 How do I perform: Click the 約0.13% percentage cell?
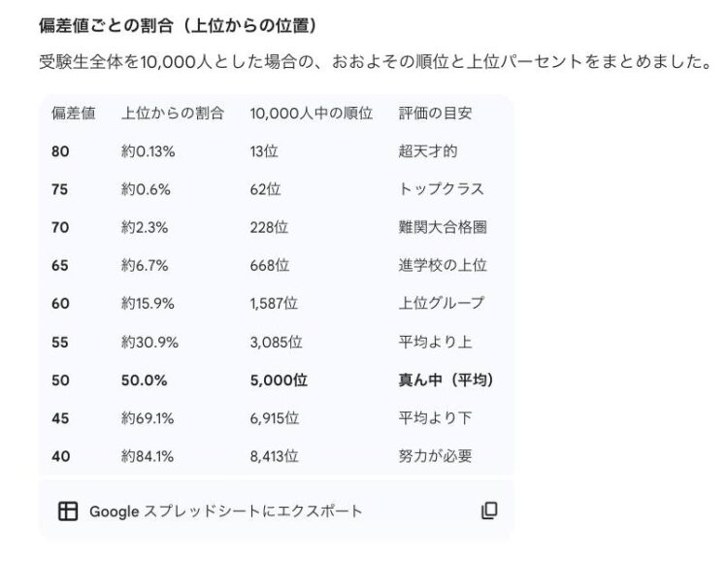click(148, 150)
